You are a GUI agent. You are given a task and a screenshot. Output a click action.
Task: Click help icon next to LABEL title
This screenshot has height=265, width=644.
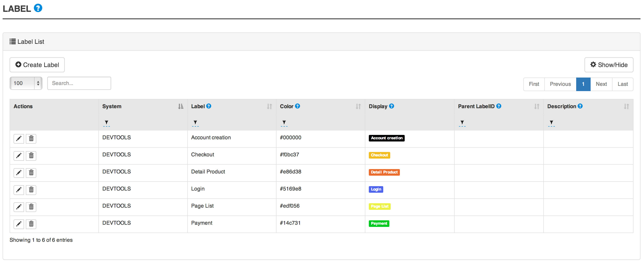(38, 8)
